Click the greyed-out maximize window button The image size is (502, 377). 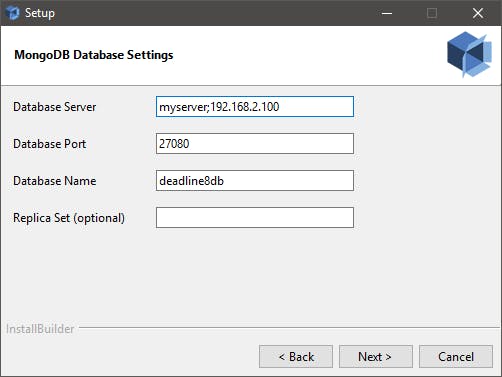pos(432,13)
